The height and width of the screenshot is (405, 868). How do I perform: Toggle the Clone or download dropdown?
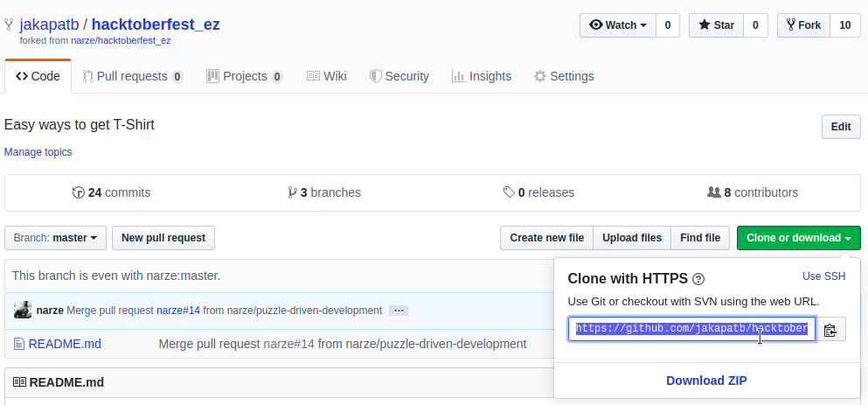[798, 238]
